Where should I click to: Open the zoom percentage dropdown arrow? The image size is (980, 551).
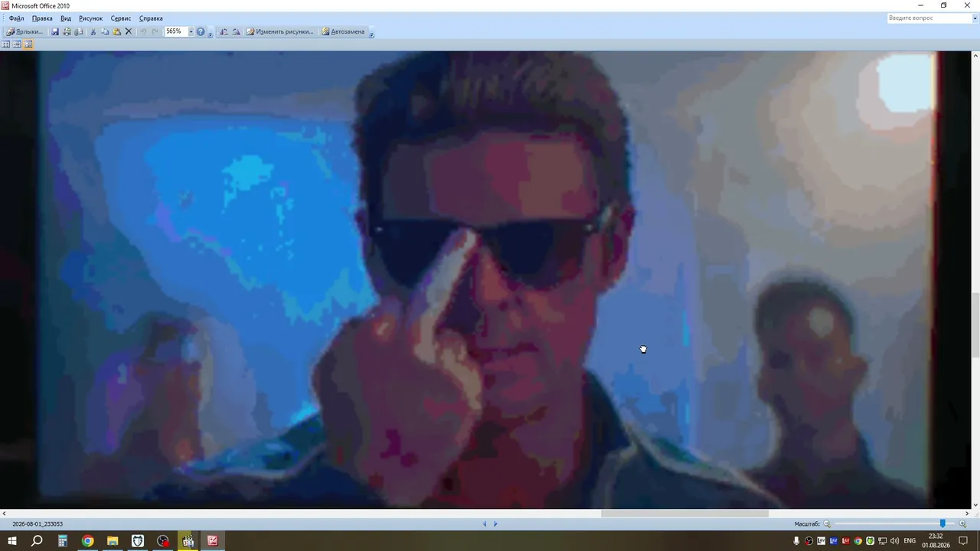[x=191, y=31]
